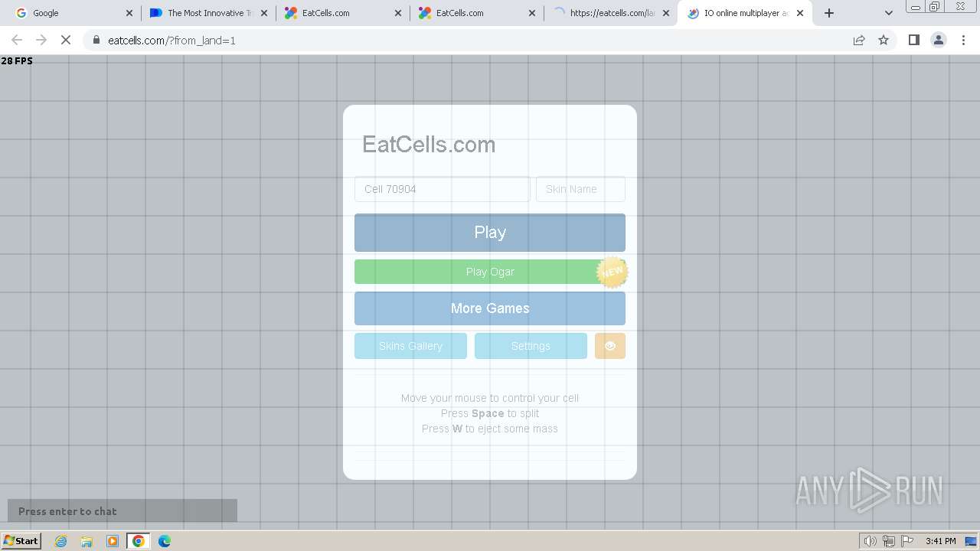The width and height of the screenshot is (980, 551).
Task: Toggle spectate mode eye icon
Action: pyautogui.click(x=610, y=346)
